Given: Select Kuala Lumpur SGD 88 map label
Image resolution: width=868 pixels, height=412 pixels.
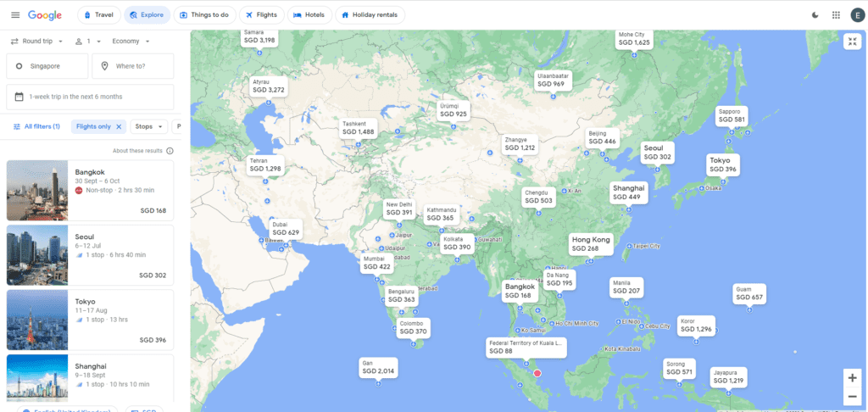Looking at the screenshot, I should [526, 348].
